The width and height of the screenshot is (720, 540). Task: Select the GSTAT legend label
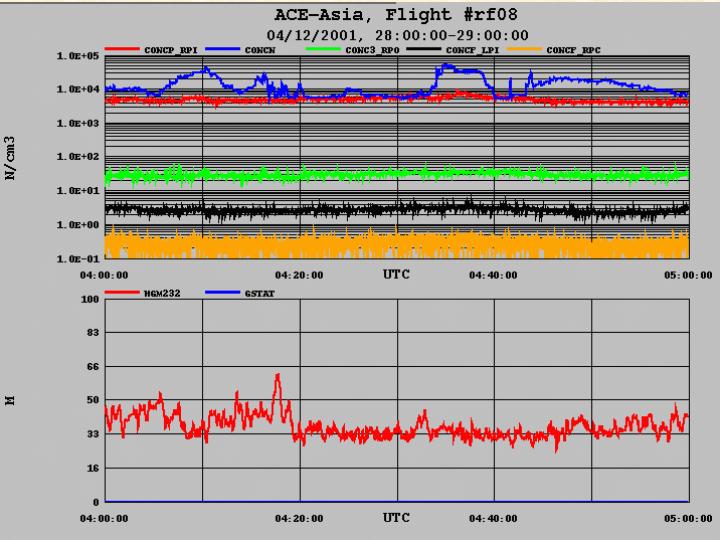(x=259, y=293)
